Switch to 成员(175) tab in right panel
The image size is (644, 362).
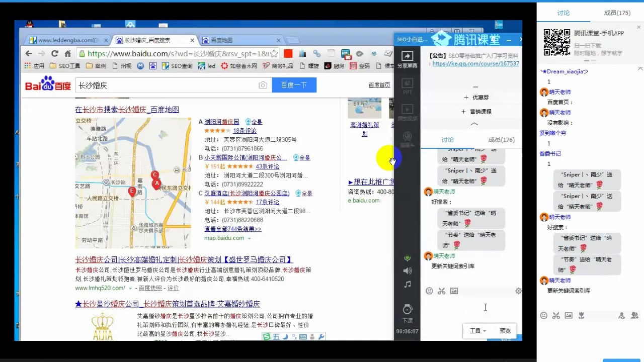617,13
